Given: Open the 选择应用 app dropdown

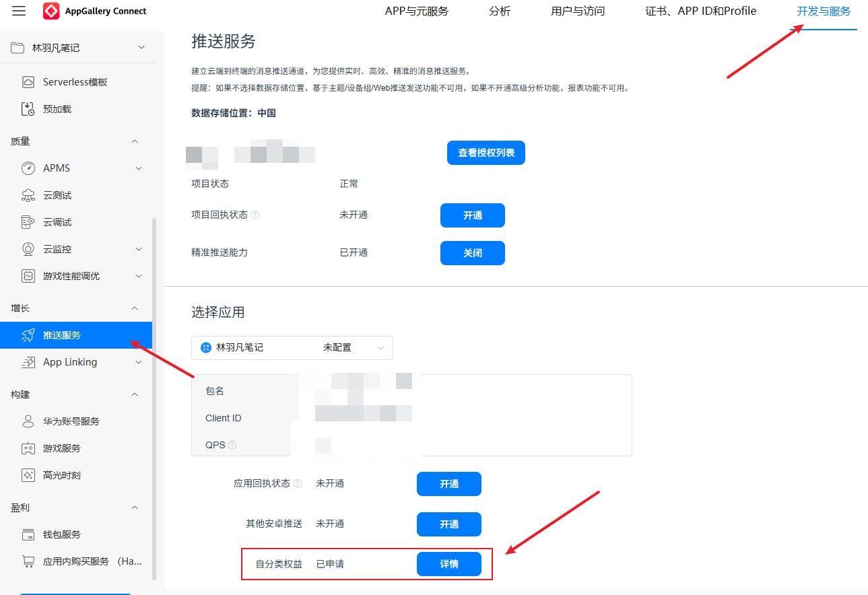Looking at the screenshot, I should pyautogui.click(x=292, y=348).
